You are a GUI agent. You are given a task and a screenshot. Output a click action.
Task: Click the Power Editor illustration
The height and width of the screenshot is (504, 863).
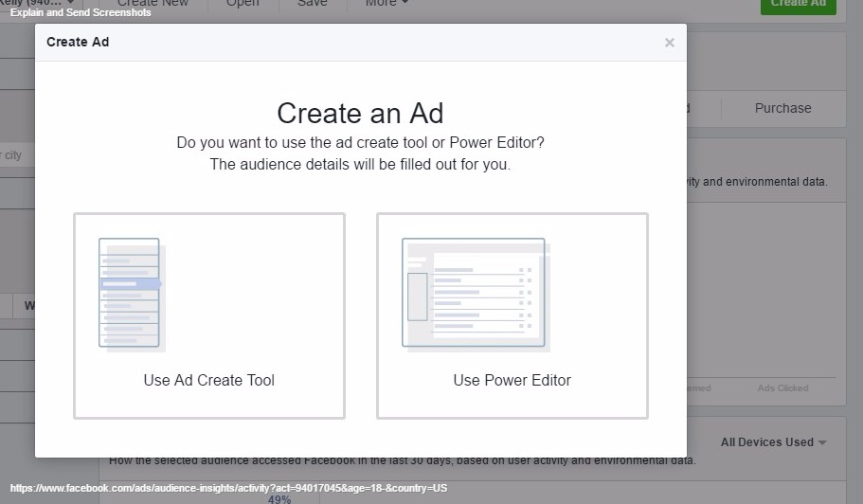tap(476, 295)
